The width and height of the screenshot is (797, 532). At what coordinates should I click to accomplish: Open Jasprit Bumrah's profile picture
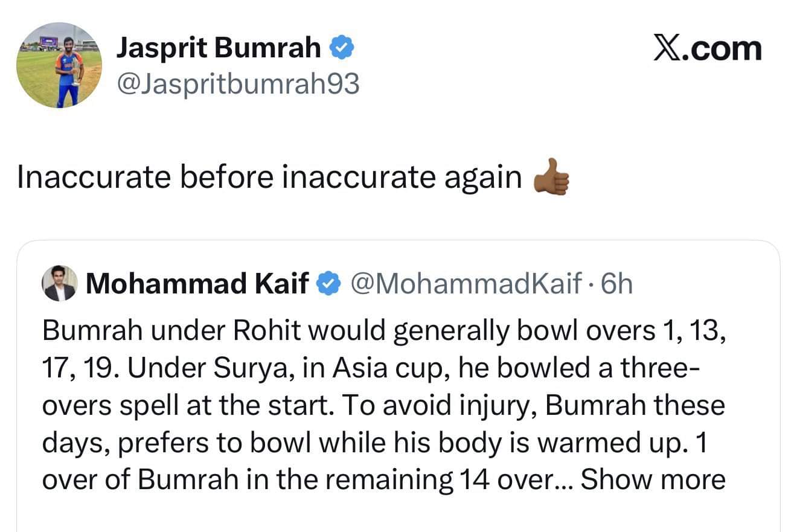tap(59, 65)
